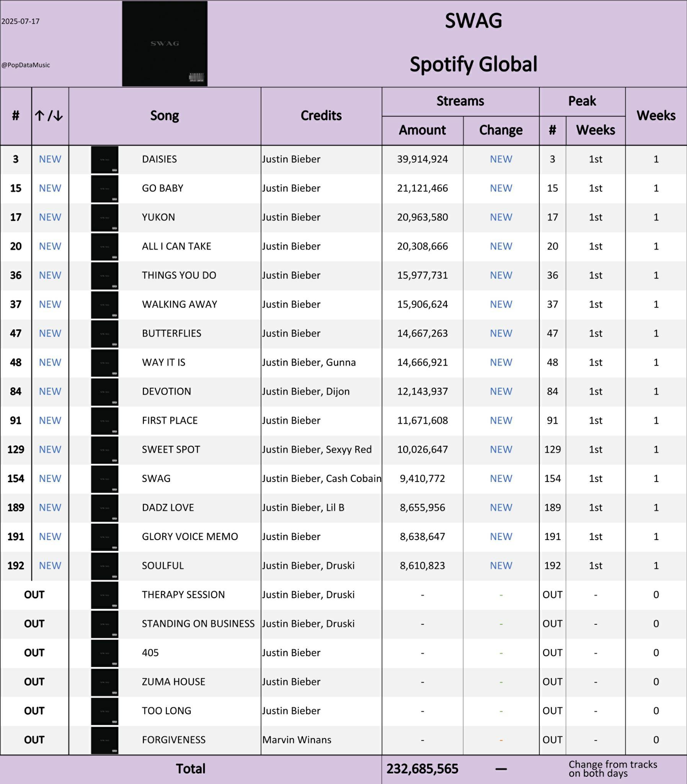Click the song title DADZ LOVE
Image resolution: width=687 pixels, height=784 pixels.
click(x=168, y=508)
